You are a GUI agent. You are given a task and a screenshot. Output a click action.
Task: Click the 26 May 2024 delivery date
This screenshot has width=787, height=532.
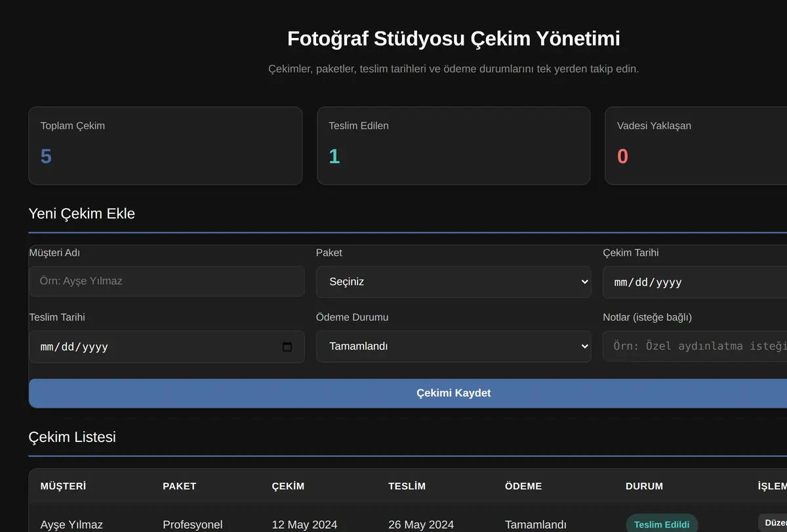pyautogui.click(x=421, y=525)
